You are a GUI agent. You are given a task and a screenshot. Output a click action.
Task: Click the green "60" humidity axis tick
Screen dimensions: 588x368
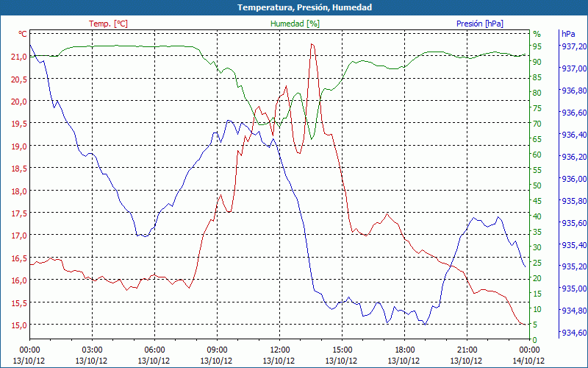tap(537, 155)
